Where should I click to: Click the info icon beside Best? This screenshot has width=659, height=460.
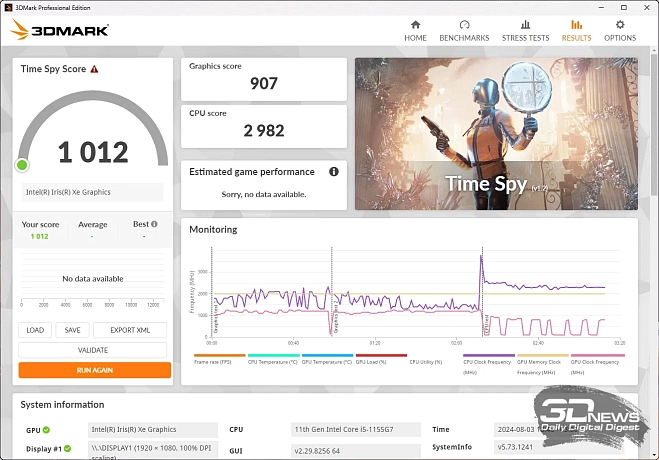coord(154,224)
